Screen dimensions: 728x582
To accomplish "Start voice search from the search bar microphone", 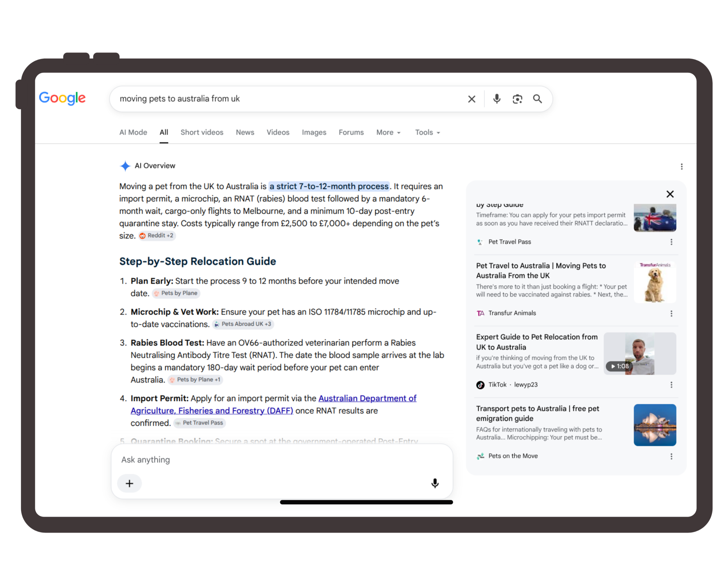I will point(496,99).
